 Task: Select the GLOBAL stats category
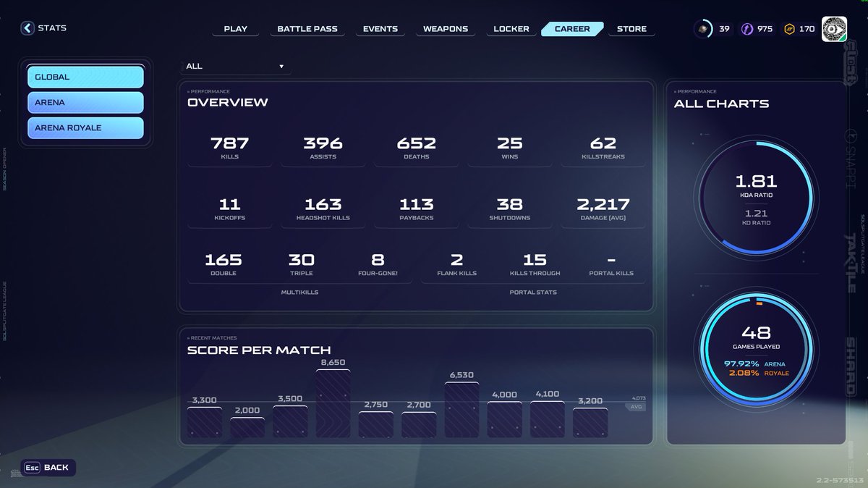(85, 77)
